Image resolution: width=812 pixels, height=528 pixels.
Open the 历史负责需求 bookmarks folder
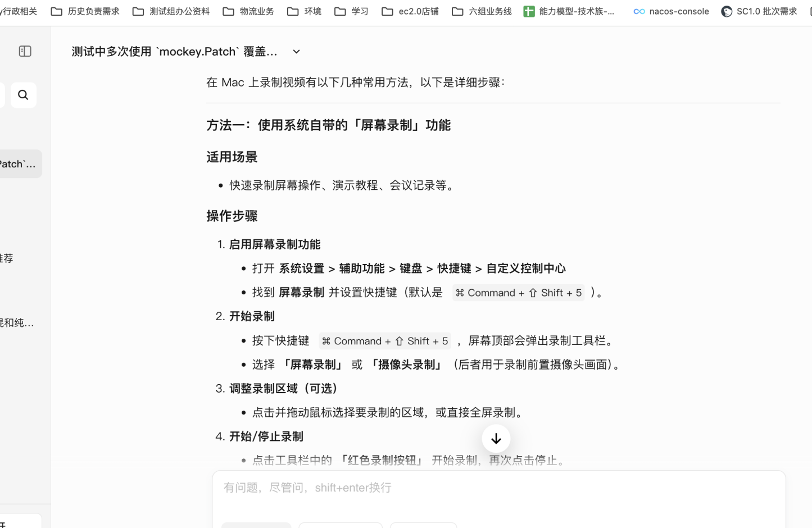coord(84,11)
